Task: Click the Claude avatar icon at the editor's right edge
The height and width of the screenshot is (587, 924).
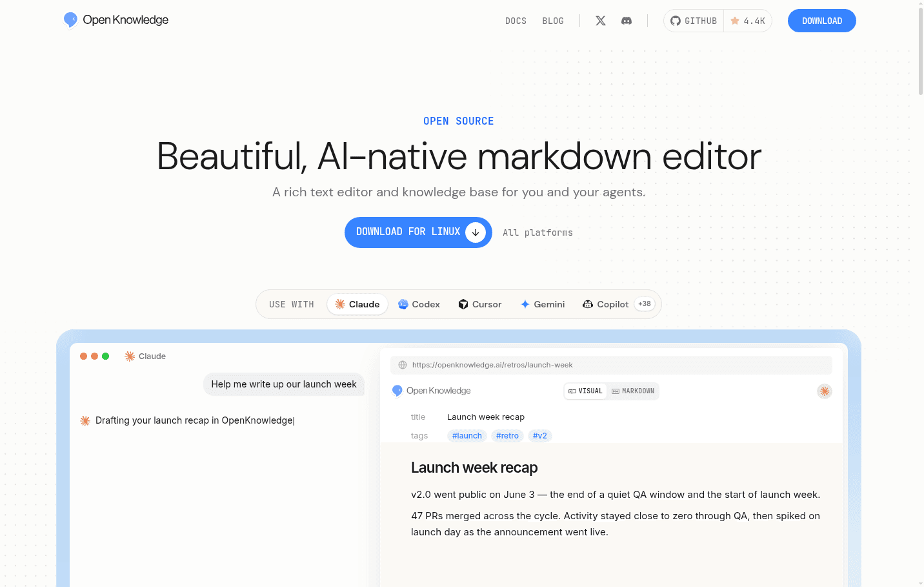Action: pyautogui.click(x=824, y=391)
